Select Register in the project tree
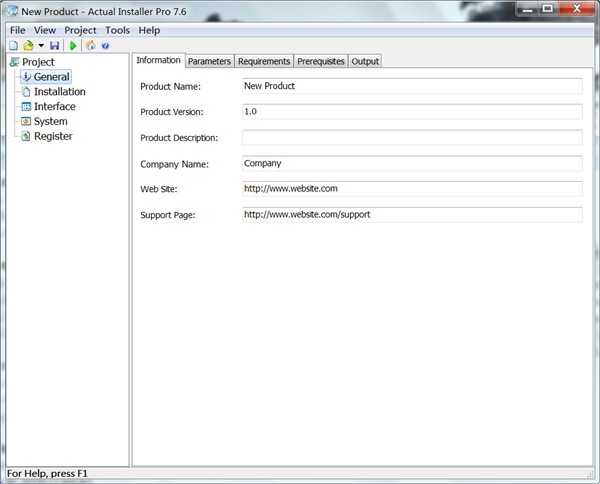 [53, 136]
